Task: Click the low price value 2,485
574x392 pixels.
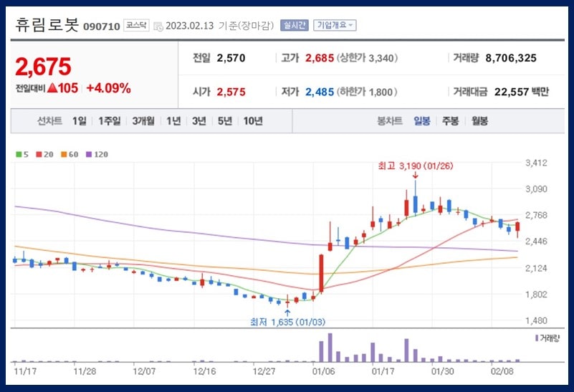Action: click(x=320, y=92)
